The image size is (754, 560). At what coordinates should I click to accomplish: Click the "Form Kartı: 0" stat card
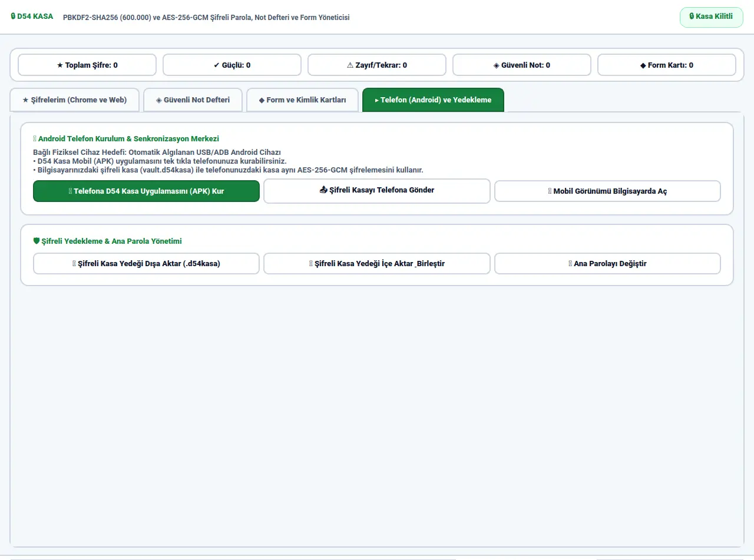tap(667, 65)
